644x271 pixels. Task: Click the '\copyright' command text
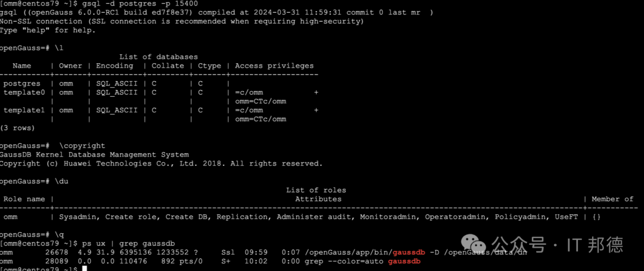(x=82, y=146)
